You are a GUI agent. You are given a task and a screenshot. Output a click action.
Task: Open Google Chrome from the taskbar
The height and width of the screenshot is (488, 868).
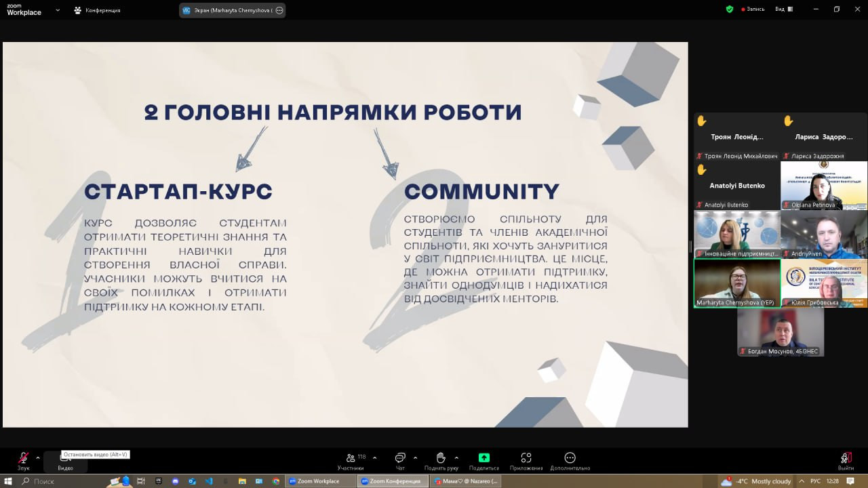tap(276, 481)
